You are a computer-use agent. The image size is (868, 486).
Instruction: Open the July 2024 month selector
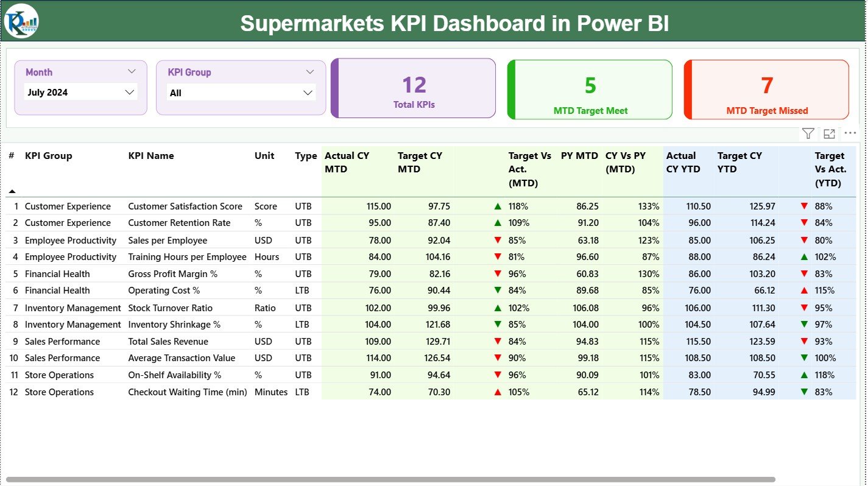[80, 92]
